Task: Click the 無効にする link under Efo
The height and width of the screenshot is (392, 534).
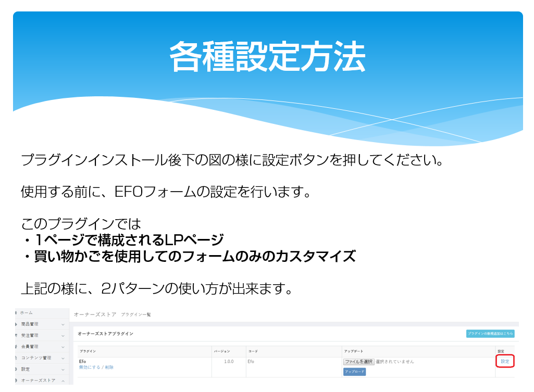Action: click(90, 367)
